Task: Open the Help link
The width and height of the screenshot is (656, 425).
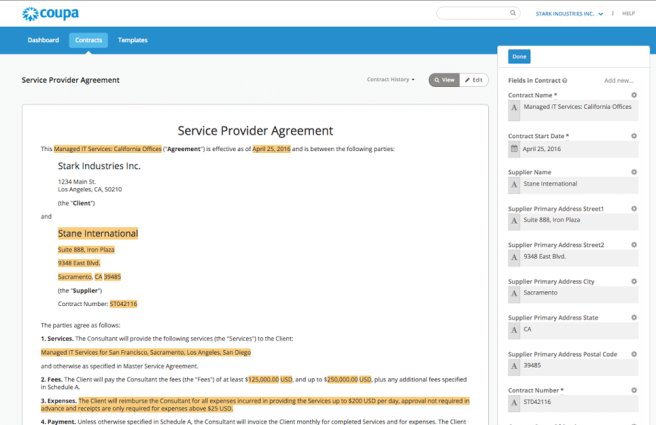Action: (628, 13)
